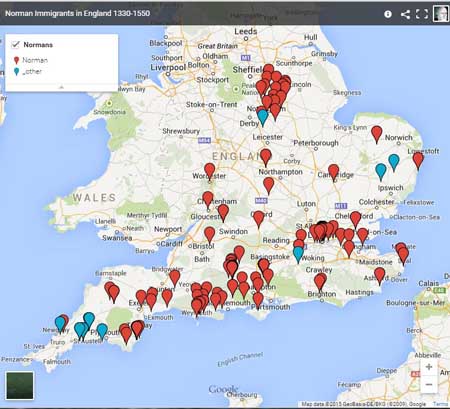450x409 pixels.
Task: Click the map title text
Action: [77, 13]
